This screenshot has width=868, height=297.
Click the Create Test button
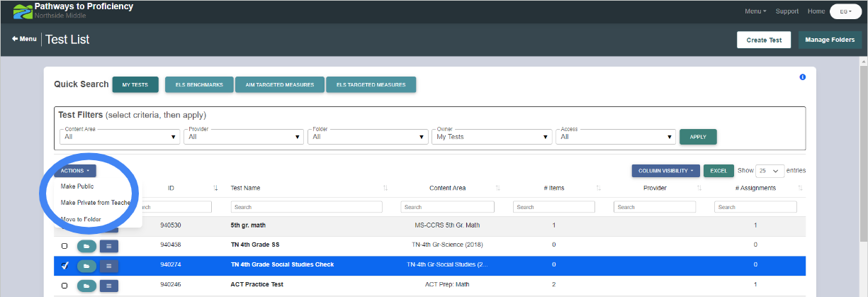764,40
